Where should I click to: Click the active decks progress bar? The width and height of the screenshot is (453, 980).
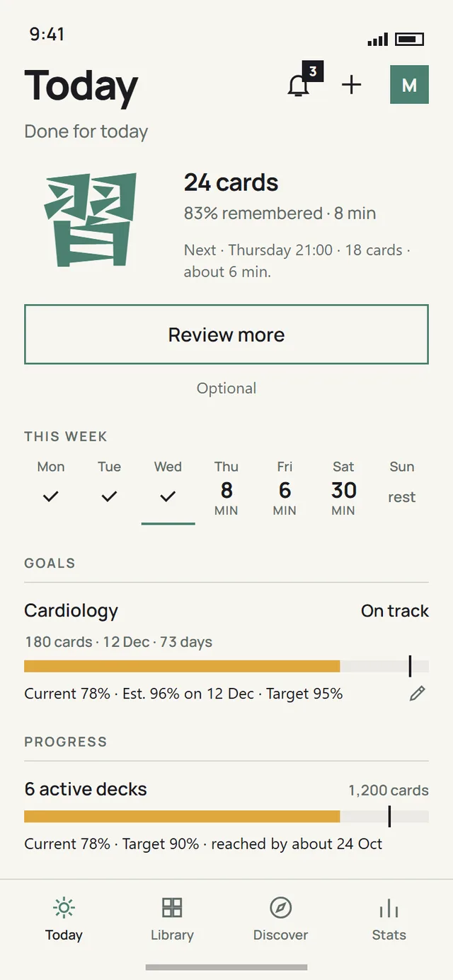pos(226,817)
